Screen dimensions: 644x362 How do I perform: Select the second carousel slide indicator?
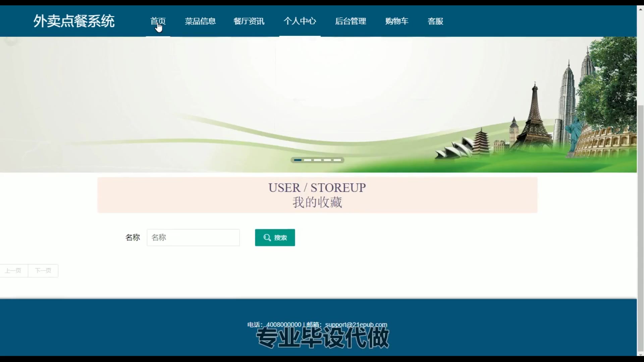pos(308,160)
